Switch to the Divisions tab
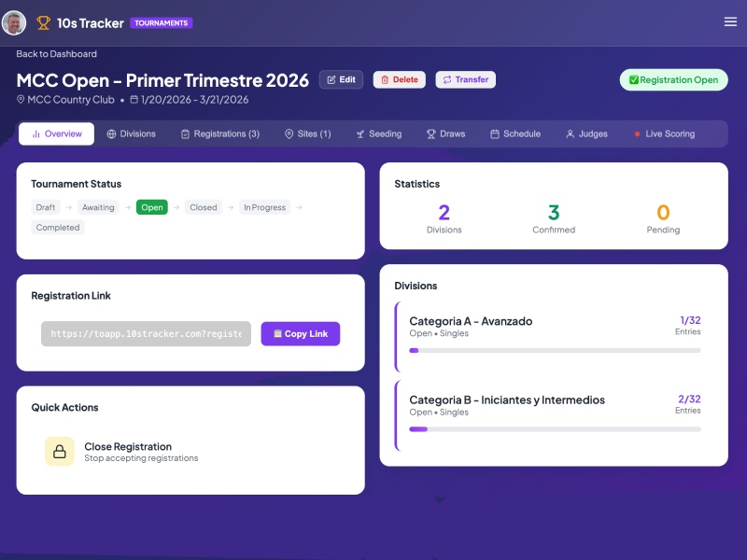 pos(131,133)
